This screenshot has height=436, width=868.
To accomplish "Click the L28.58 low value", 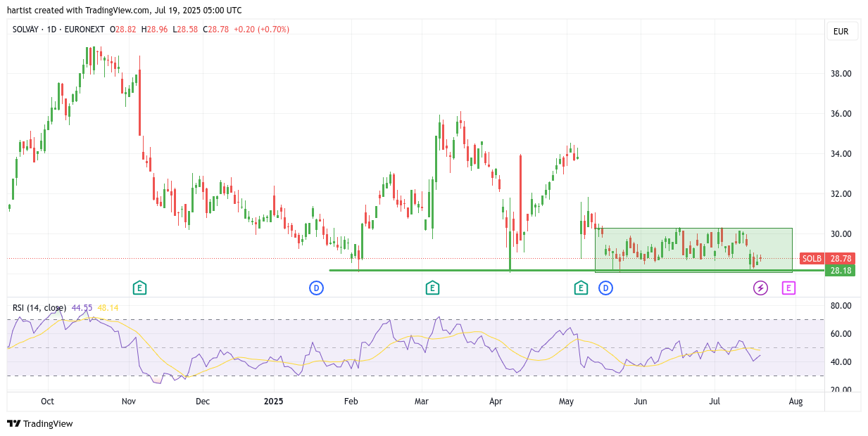I will click(x=186, y=30).
